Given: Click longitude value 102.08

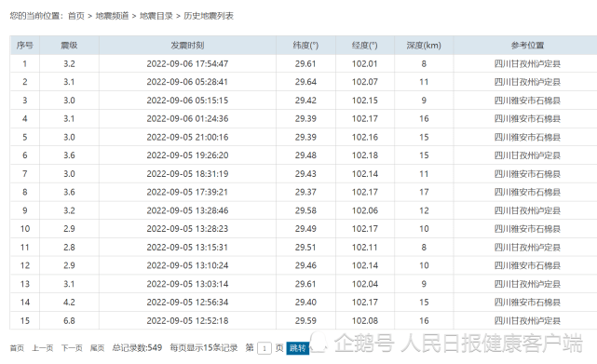Looking at the screenshot, I should coord(365,320).
